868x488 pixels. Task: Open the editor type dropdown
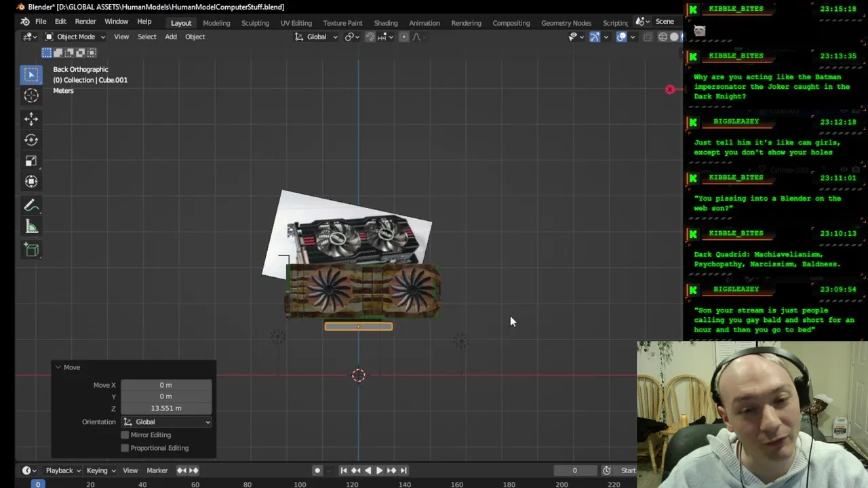29,37
